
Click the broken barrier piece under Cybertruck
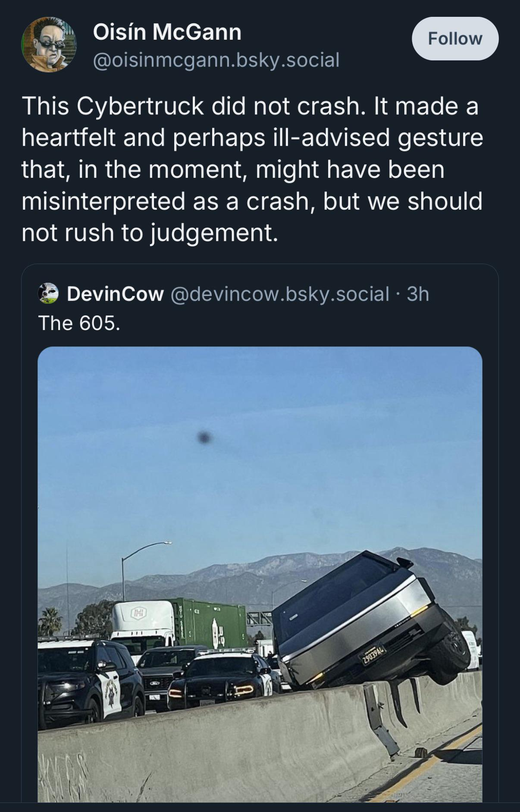[382, 718]
